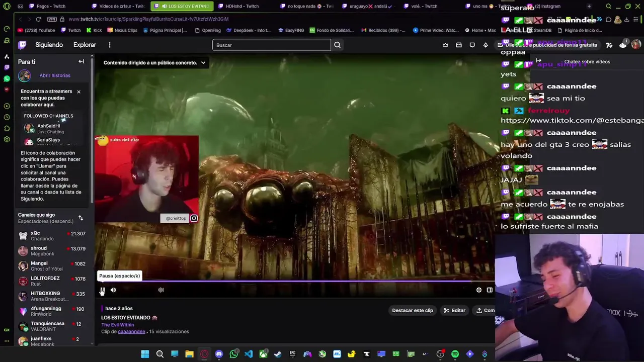Click Instagram icon beside @crisittop
This screenshot has width=644, height=362.
[194, 218]
